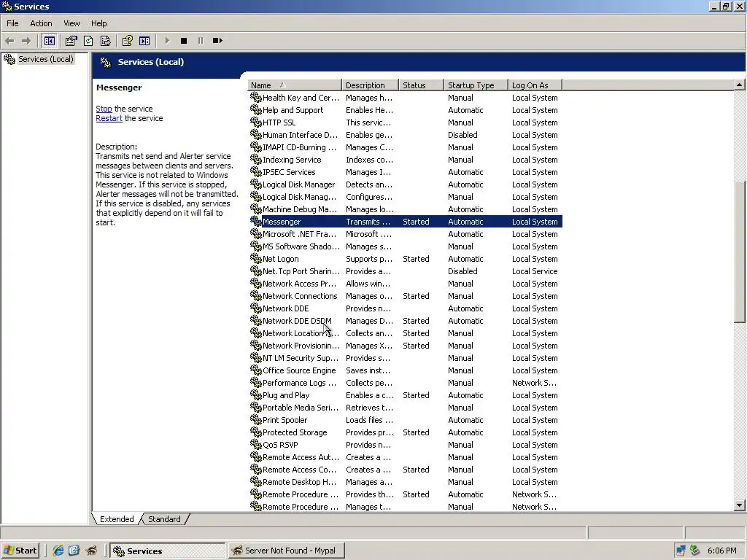Select the Net.Tcp Port Sharin... service row
The height and width of the screenshot is (560, 747).
tap(405, 271)
